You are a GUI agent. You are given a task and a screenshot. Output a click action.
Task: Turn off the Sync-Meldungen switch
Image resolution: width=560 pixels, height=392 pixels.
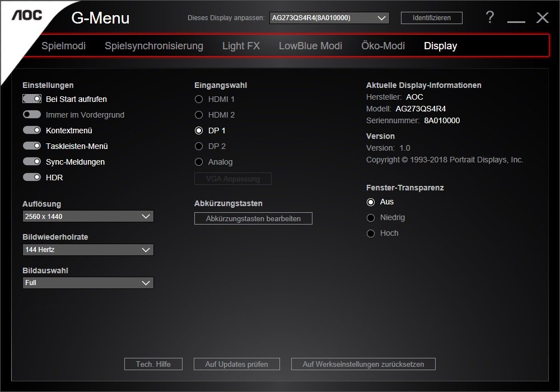[x=32, y=162]
